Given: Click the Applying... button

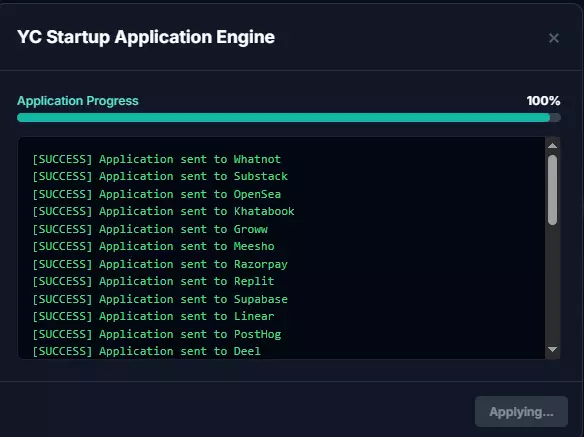Looking at the screenshot, I should click(x=521, y=412).
